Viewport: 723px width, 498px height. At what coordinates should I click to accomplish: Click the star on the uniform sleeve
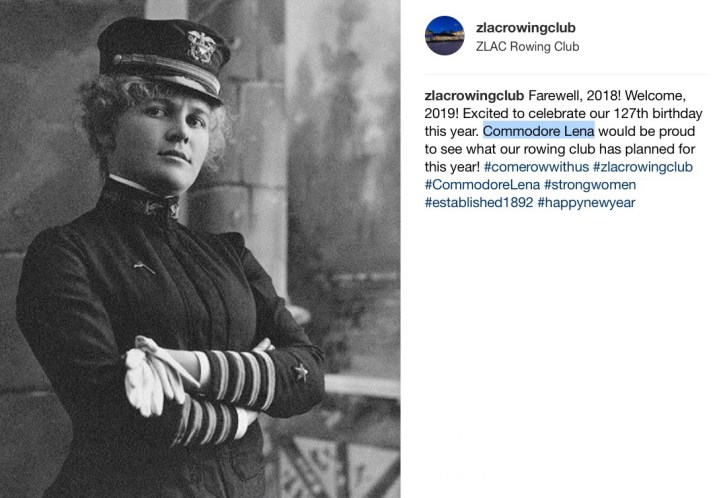(x=301, y=372)
